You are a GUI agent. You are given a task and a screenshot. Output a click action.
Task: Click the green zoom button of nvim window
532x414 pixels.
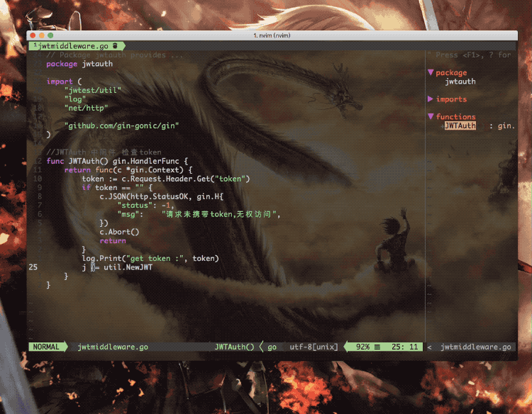[x=50, y=35]
